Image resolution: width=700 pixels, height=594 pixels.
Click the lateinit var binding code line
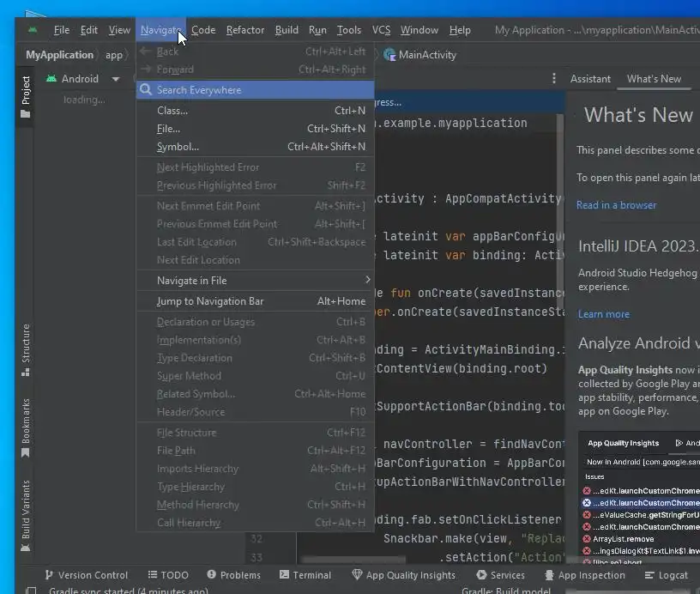click(x=468, y=255)
